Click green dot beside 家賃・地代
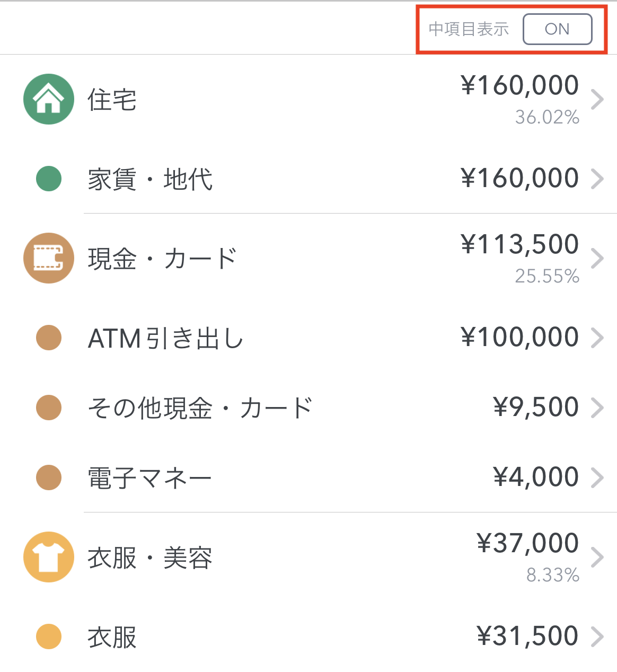The image size is (617, 672). [49, 179]
